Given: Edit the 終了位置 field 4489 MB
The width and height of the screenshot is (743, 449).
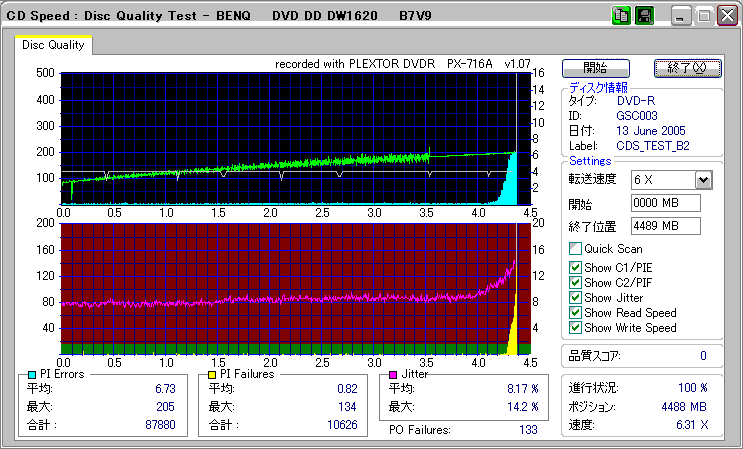Looking at the screenshot, I should tap(666, 226).
